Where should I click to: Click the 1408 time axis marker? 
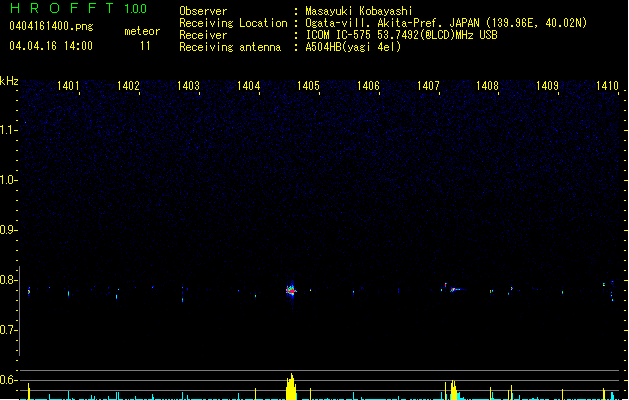(487, 86)
